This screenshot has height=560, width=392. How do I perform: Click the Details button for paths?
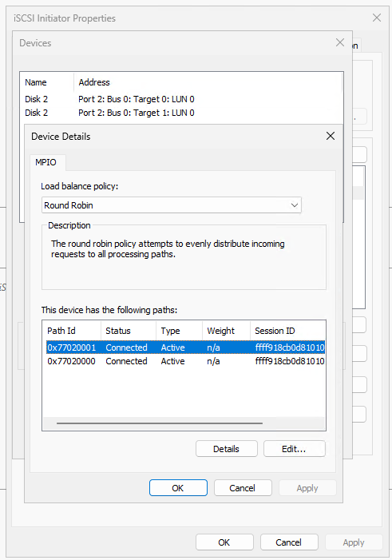[x=227, y=449]
